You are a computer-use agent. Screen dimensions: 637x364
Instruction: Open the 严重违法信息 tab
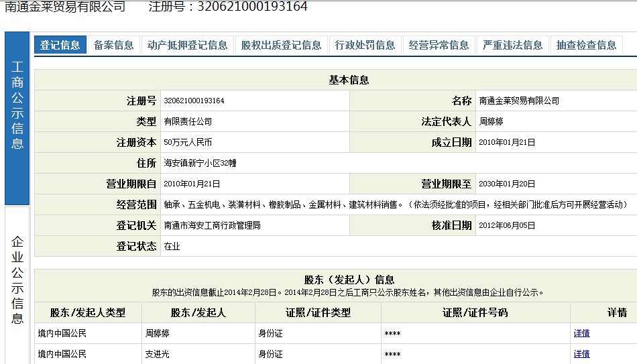click(x=513, y=45)
